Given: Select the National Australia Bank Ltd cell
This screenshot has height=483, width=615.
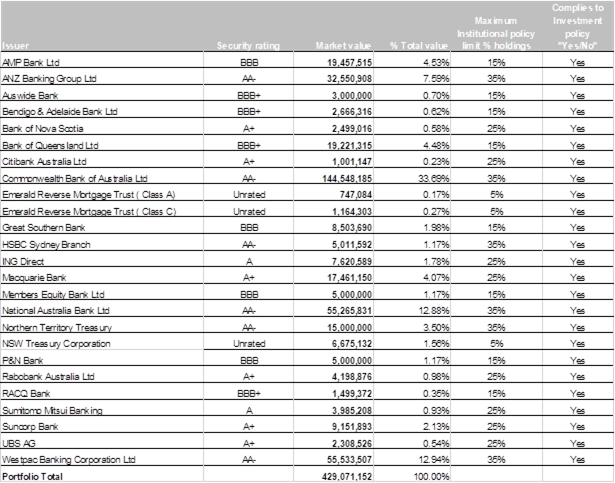Looking at the screenshot, I should point(56,311).
